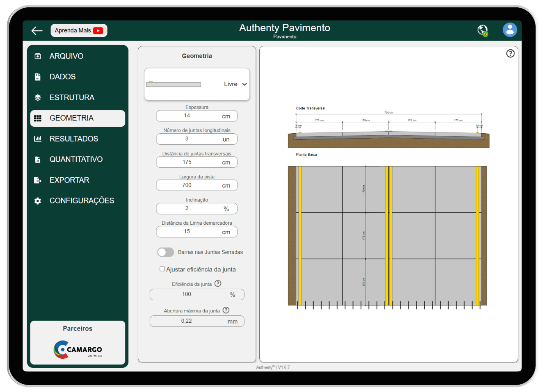544x392 pixels.
Task: Click the Corte Transversal cross-section drawing
Action: point(389,130)
